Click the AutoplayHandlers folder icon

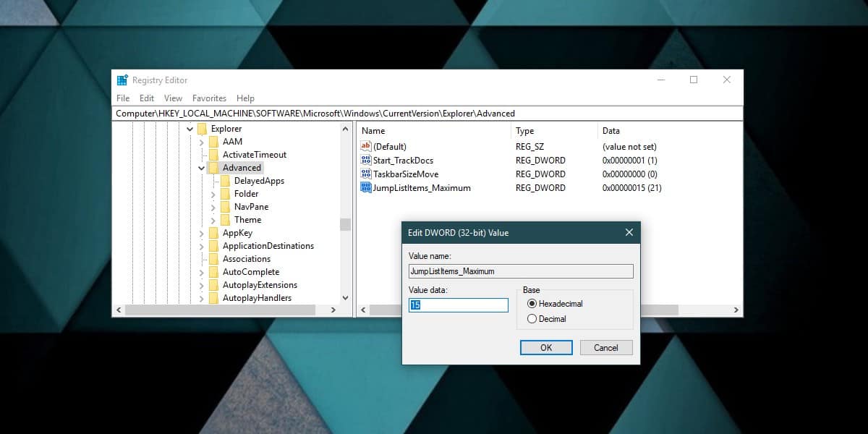[213, 298]
